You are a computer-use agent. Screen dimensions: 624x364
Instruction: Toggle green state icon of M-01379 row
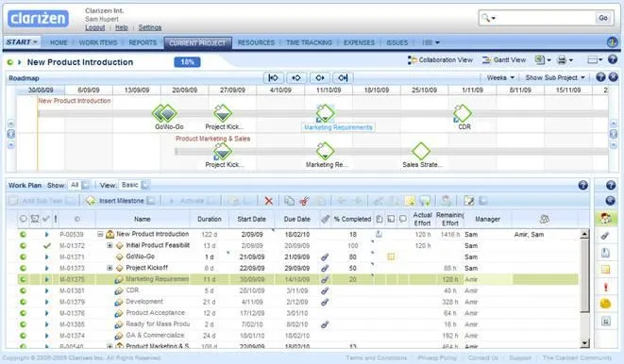click(x=23, y=302)
